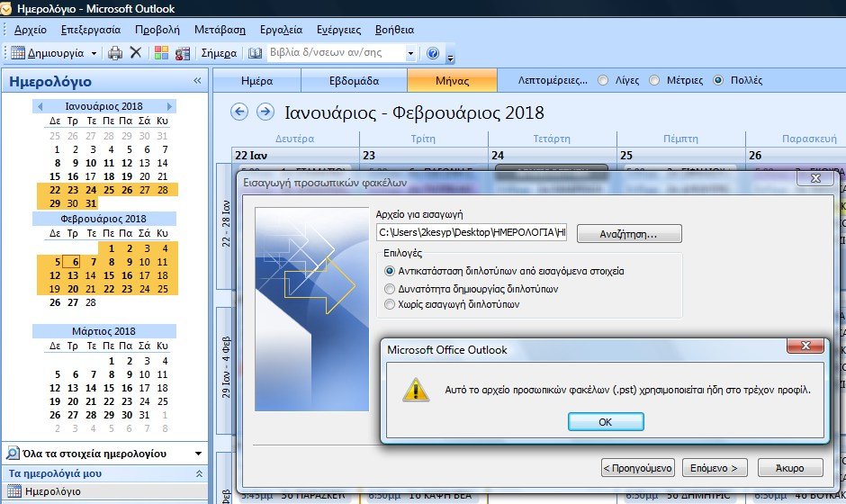Open toolbar options overflow arrow
This screenshot has width=846, height=504.
(451, 57)
